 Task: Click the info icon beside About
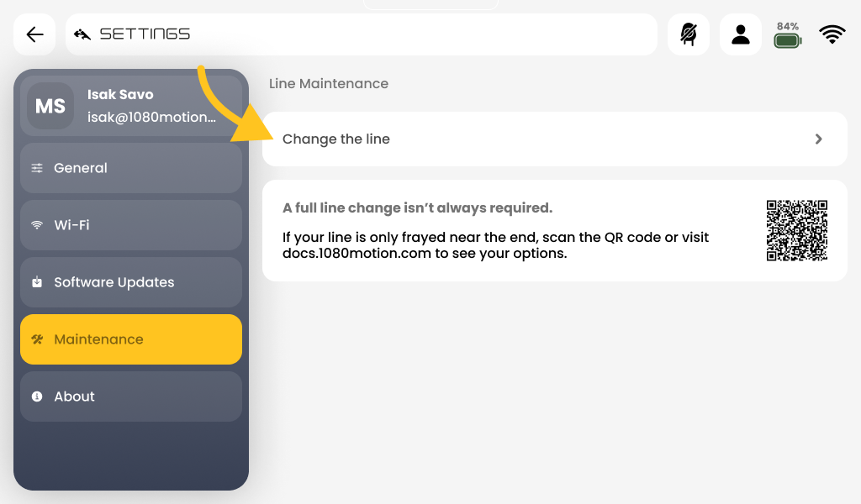pyautogui.click(x=37, y=396)
